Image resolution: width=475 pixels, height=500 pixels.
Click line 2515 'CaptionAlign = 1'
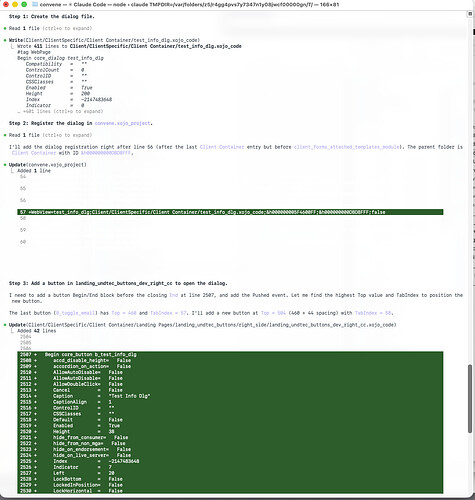(230, 402)
